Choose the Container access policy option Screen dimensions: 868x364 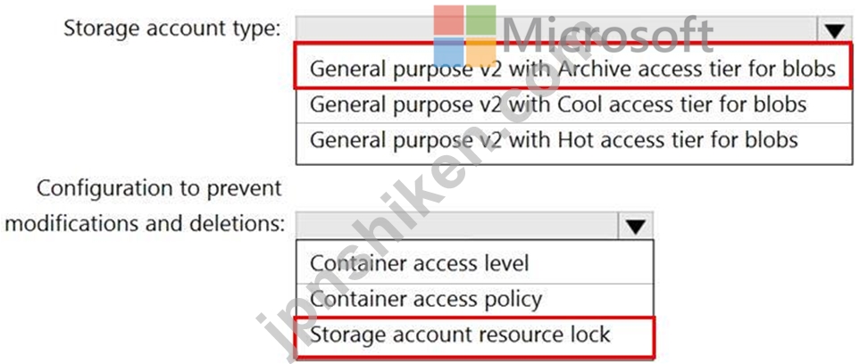(x=475, y=299)
